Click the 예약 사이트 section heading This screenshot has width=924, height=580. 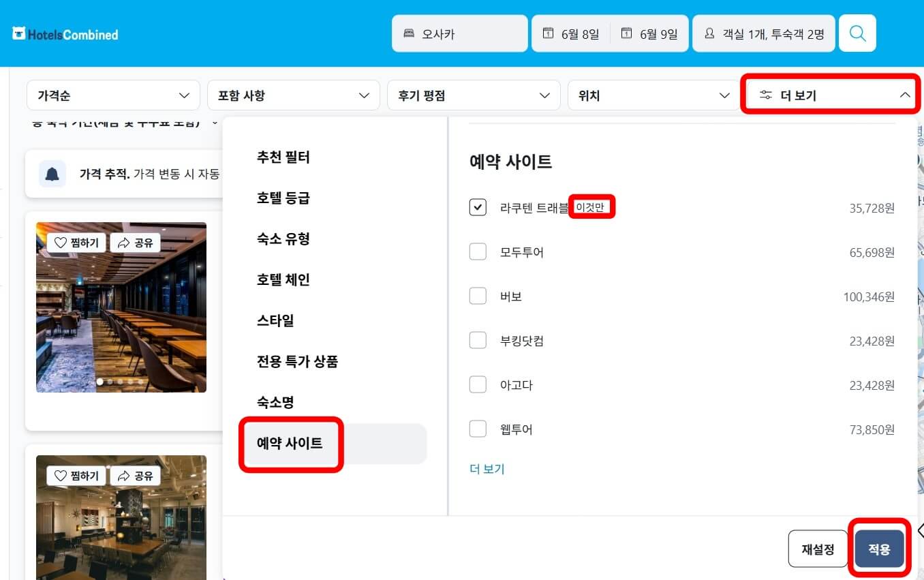click(510, 162)
